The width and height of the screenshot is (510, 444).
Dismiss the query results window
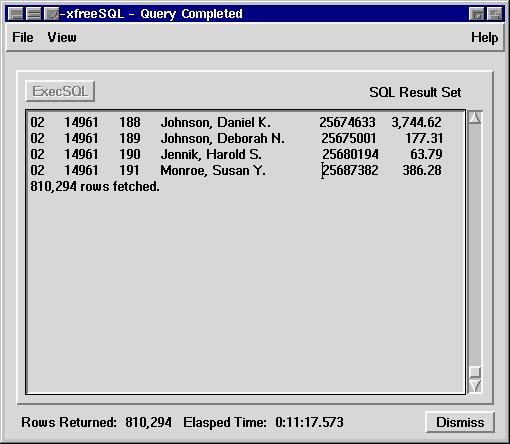[x=460, y=422]
